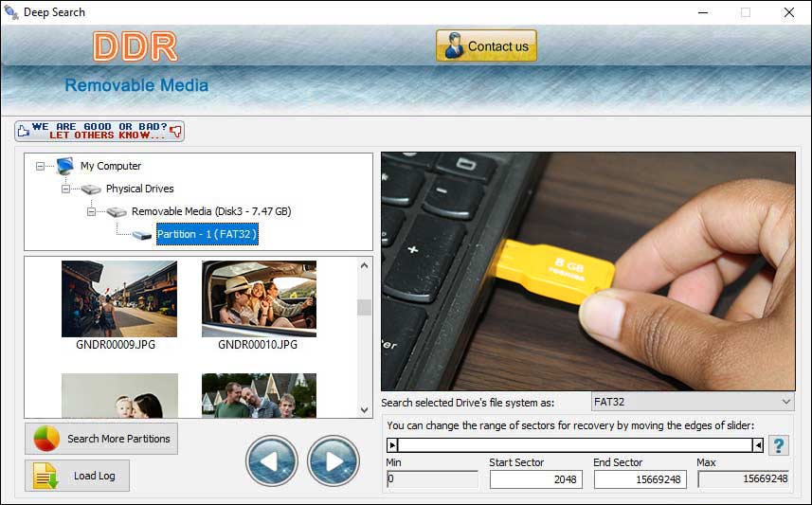Open the FAT32 file system dropdown

pyautogui.click(x=693, y=402)
